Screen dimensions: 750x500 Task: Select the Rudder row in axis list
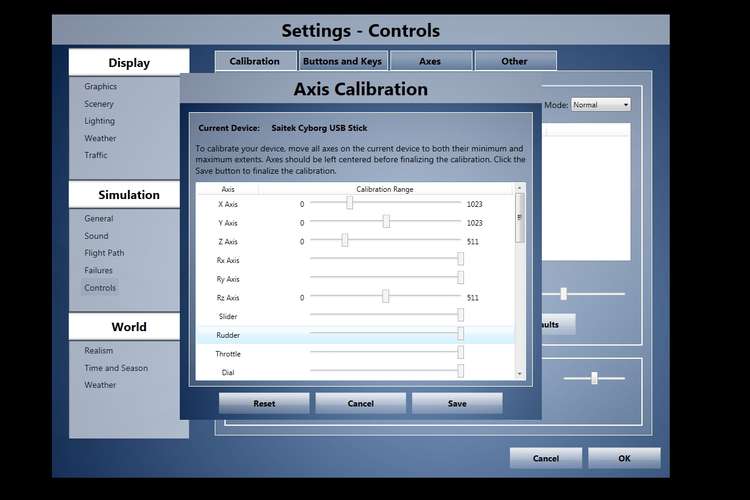point(228,335)
